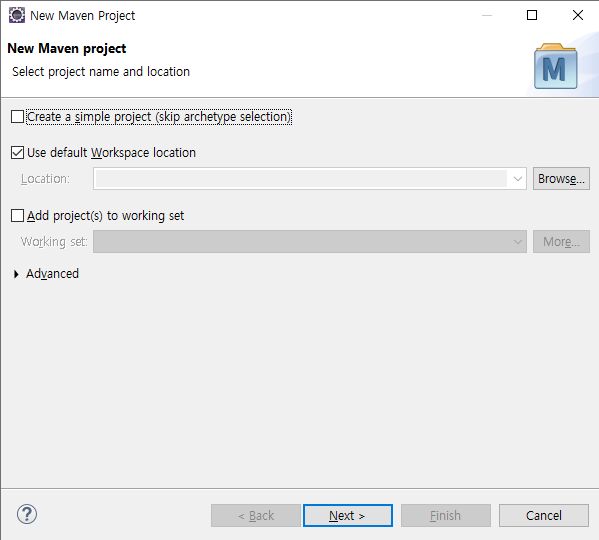599x540 pixels.
Task: Click the Browse... button
Action: coord(561,178)
